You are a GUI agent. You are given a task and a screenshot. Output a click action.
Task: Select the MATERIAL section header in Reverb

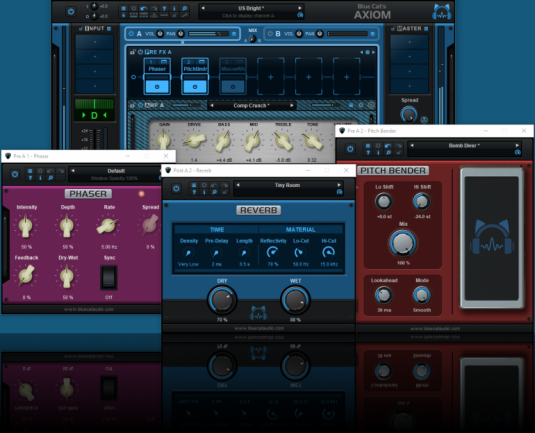(x=301, y=229)
